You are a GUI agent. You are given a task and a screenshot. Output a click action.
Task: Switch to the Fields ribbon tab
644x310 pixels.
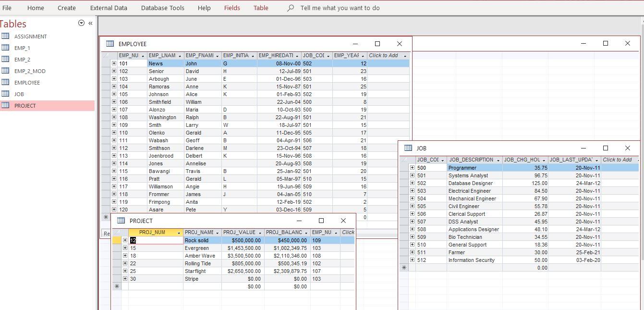232,8
